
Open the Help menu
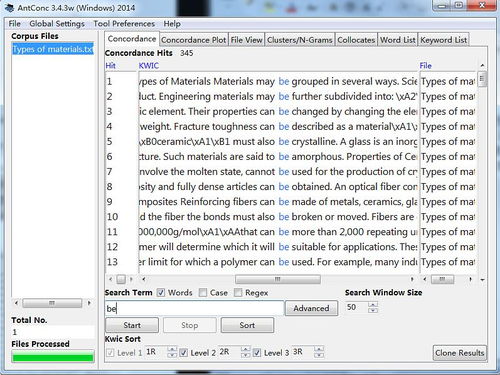tap(172, 24)
